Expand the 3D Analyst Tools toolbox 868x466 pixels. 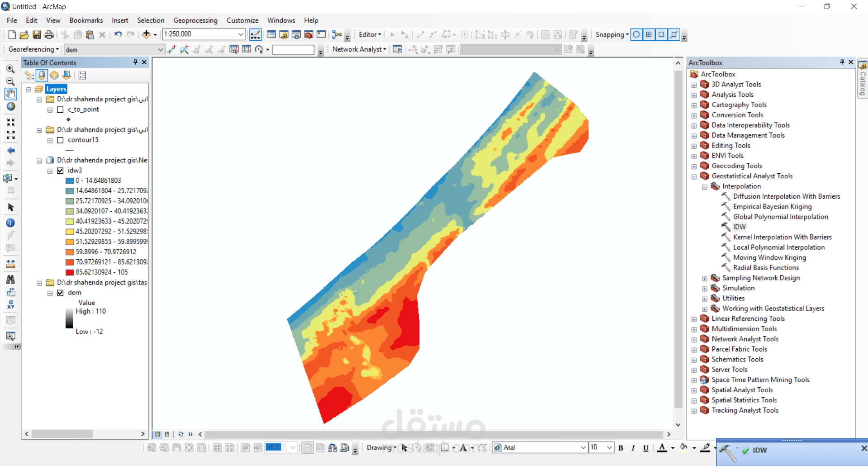(694, 85)
